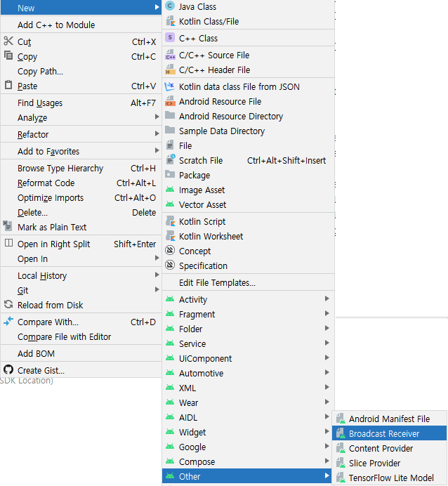Viewport: 448px width, 486px height.
Task: Click the C/C++ Header File icon
Action: pyautogui.click(x=170, y=70)
